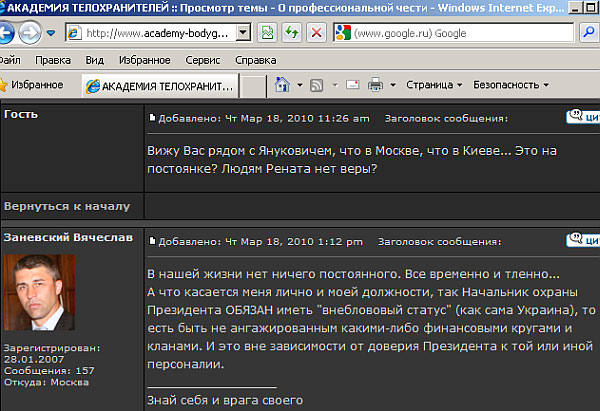Click the Home page icon

284,85
